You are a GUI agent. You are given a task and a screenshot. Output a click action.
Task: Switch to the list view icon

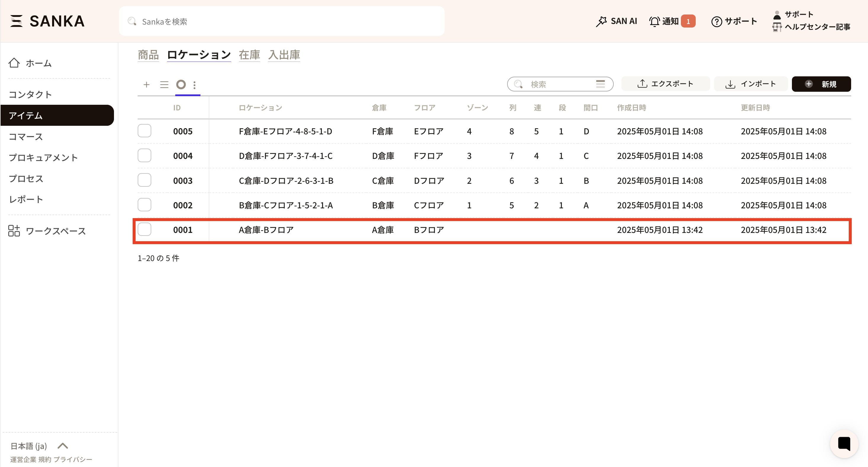click(164, 85)
